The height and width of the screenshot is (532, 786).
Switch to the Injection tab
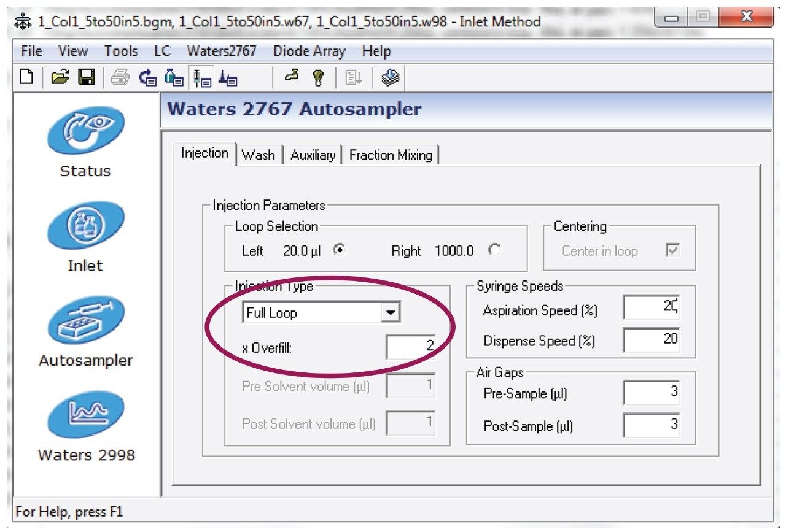[205, 153]
